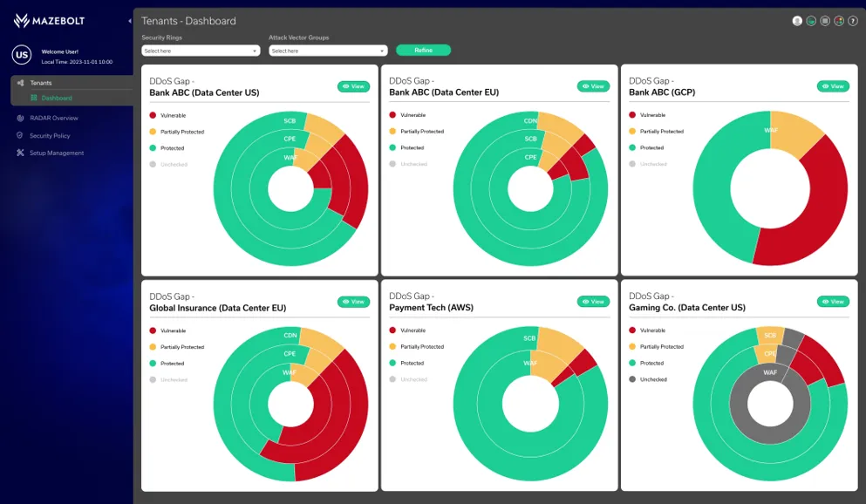This screenshot has width=866, height=504.
Task: Click CDN ring label in Global Insurance chart
Action: click(290, 335)
